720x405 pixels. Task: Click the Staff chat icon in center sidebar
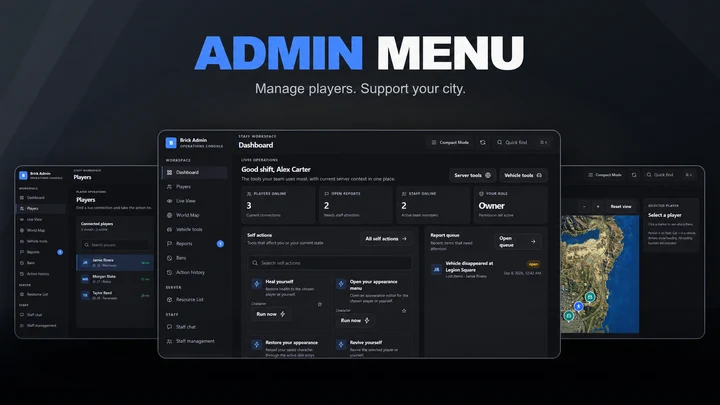(169, 327)
